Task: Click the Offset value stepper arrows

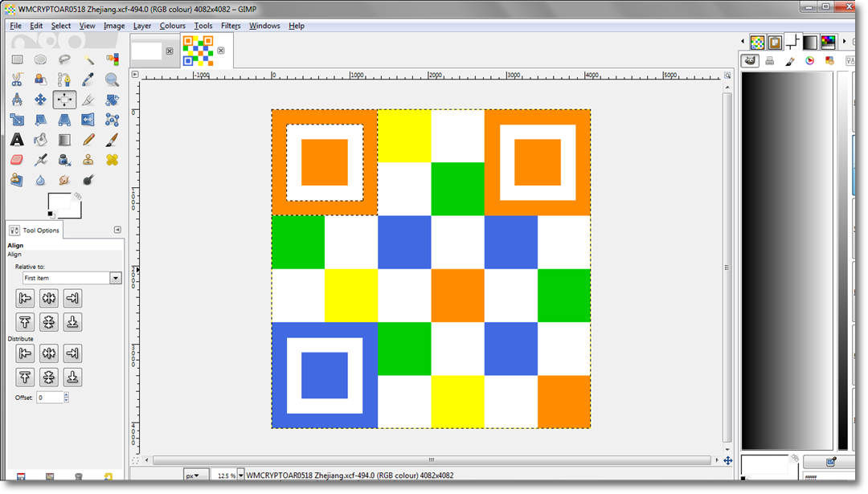Action: (67, 397)
